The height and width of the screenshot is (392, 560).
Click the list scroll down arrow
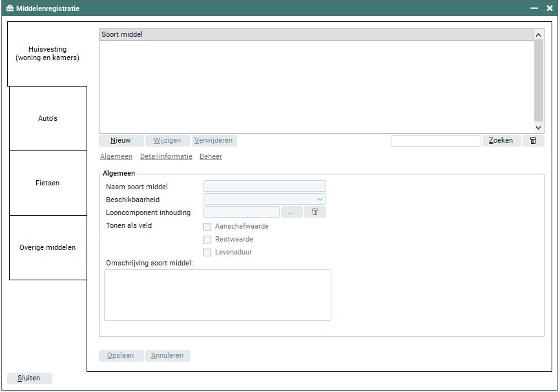[x=539, y=128]
